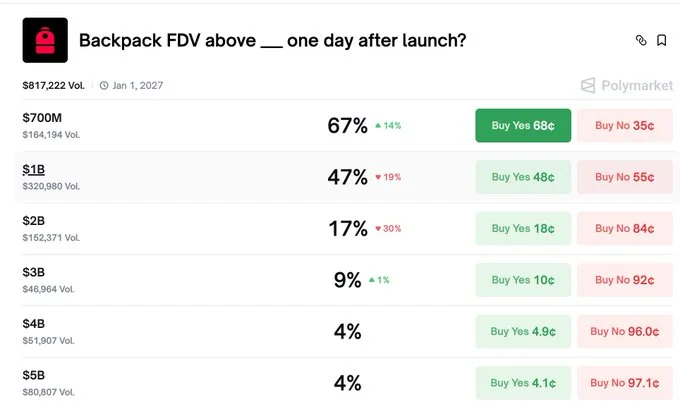The image size is (680, 414).
Task: Buy No at 55¢ for $1B
Action: pyautogui.click(x=624, y=177)
